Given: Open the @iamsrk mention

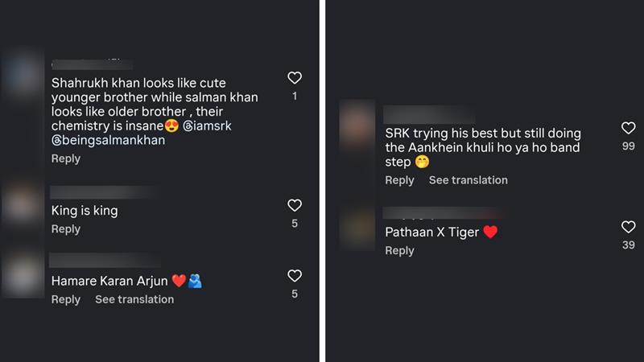Looking at the screenshot, I should 207,125.
